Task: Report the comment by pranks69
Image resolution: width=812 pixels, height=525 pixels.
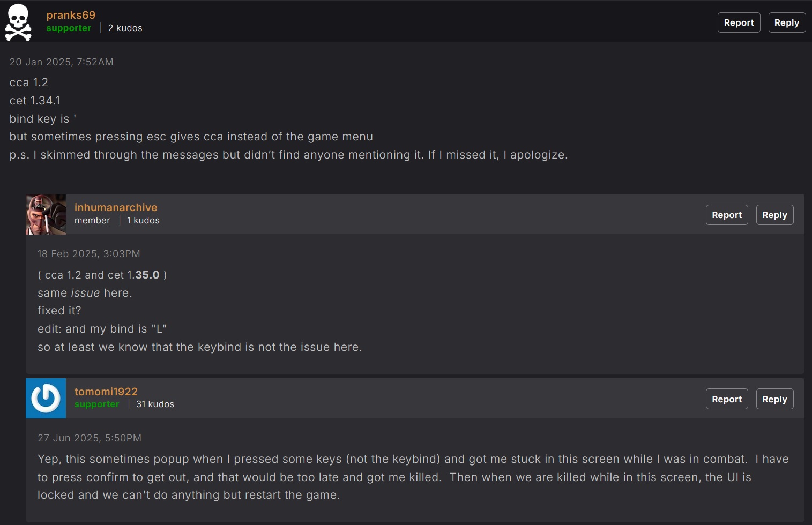Action: coord(739,22)
